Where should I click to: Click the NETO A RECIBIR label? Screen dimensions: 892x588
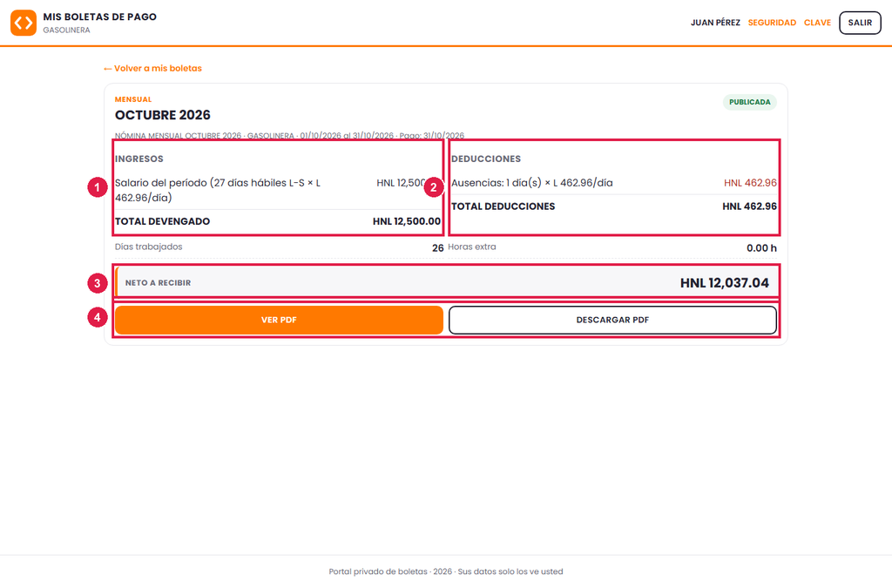pos(159,282)
